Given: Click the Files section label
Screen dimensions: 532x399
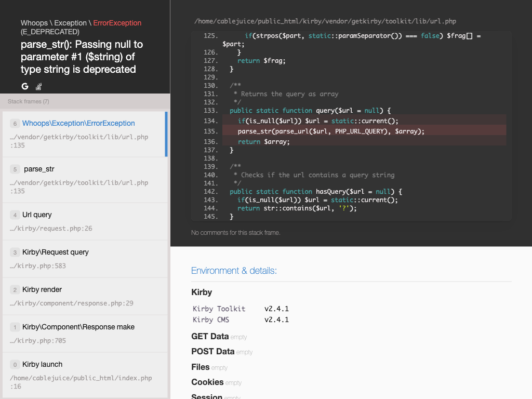Looking at the screenshot, I should click(200, 367).
